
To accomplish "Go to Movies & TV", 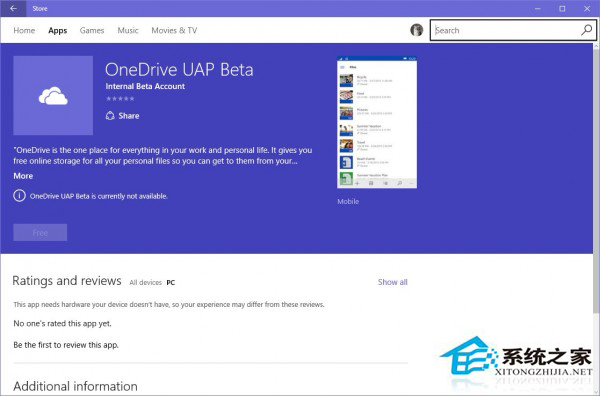I will coord(174,31).
